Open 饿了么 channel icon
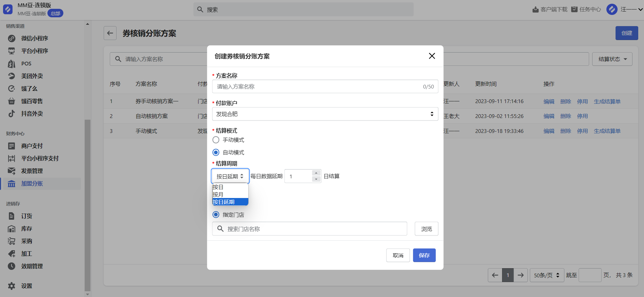The width and height of the screenshot is (644, 297). pos(12,88)
